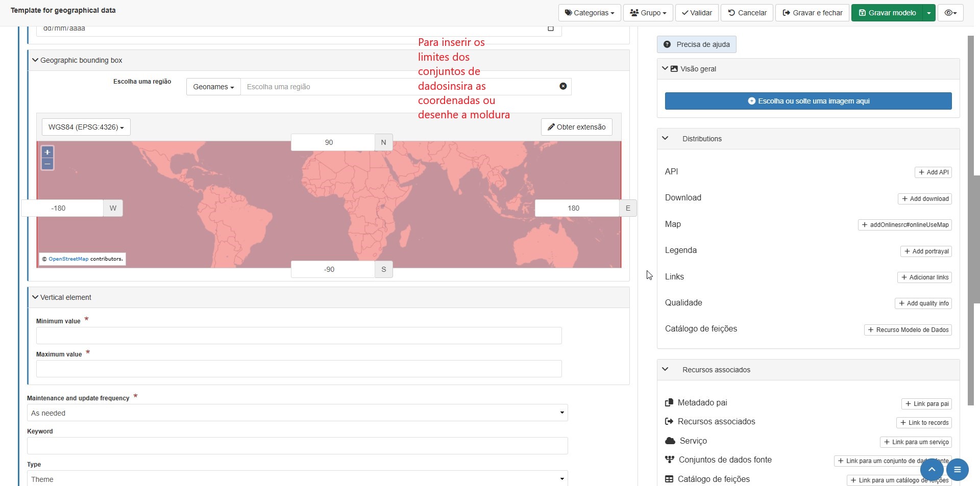Toggle the eye view options dropdown
This screenshot has height=486, width=980.
click(x=950, y=13)
